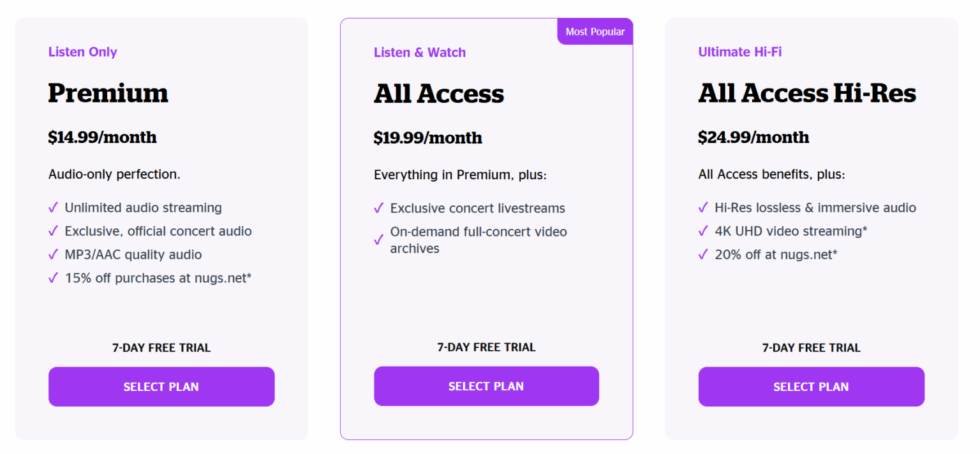Viewport: 980px width, 454px height.
Task: Click the Listen Only label
Action: coord(83,52)
